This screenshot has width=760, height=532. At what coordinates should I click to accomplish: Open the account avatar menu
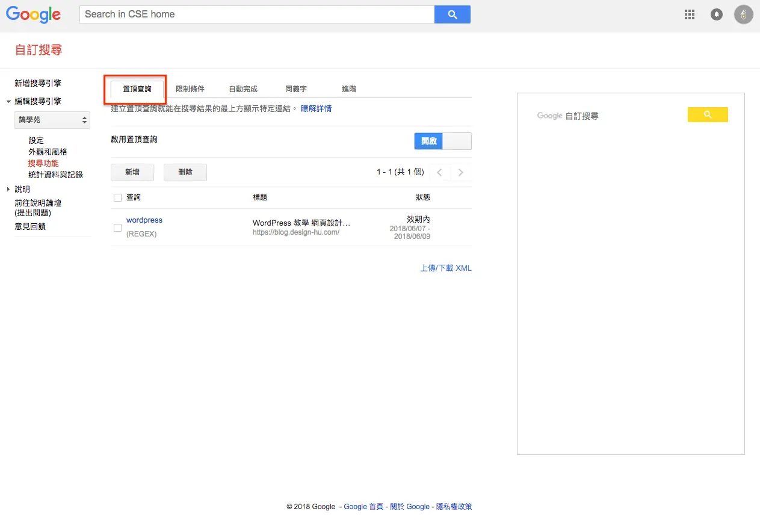pyautogui.click(x=744, y=14)
